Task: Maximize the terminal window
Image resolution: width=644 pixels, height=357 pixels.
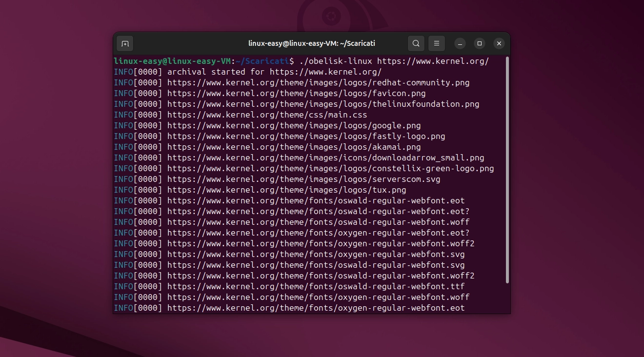Action: [479, 43]
